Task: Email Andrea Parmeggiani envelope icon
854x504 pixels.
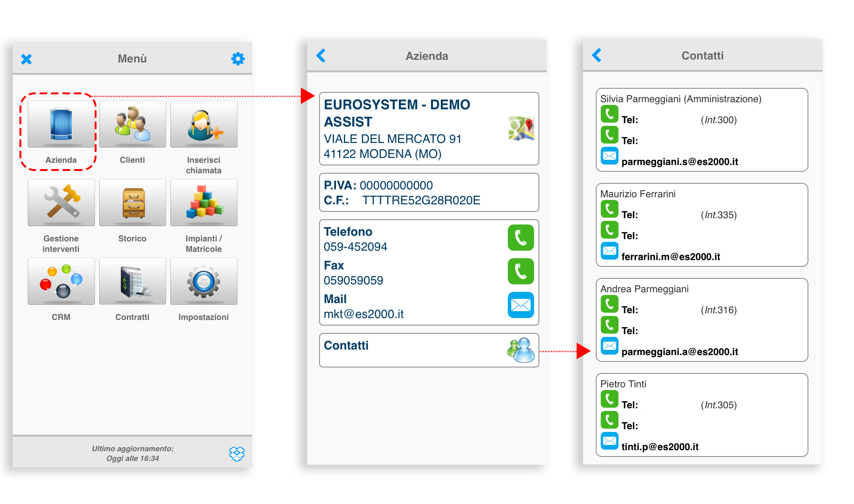Action: 609,346
